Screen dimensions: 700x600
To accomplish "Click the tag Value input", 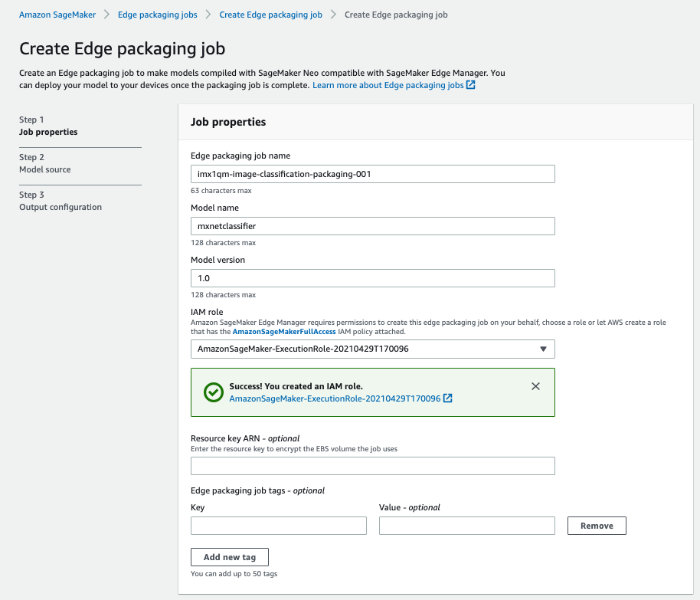I will [x=467, y=526].
